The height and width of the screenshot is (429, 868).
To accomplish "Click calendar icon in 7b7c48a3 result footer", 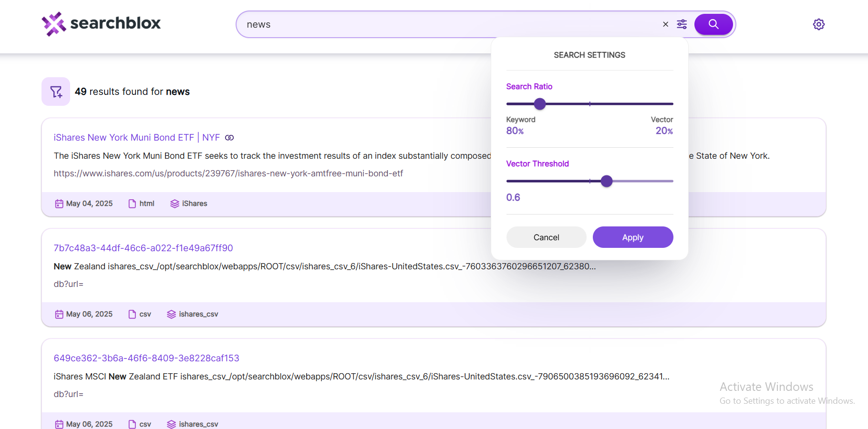I will point(59,315).
